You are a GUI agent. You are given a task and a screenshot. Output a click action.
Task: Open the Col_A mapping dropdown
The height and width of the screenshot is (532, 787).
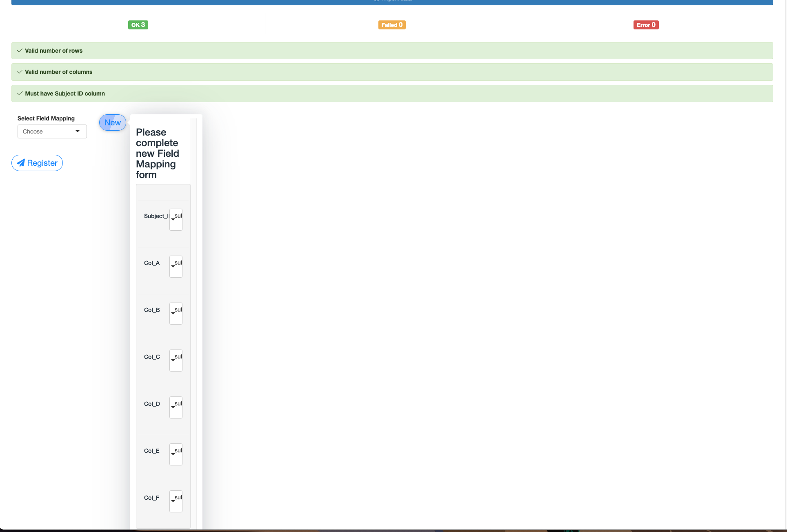tap(176, 266)
